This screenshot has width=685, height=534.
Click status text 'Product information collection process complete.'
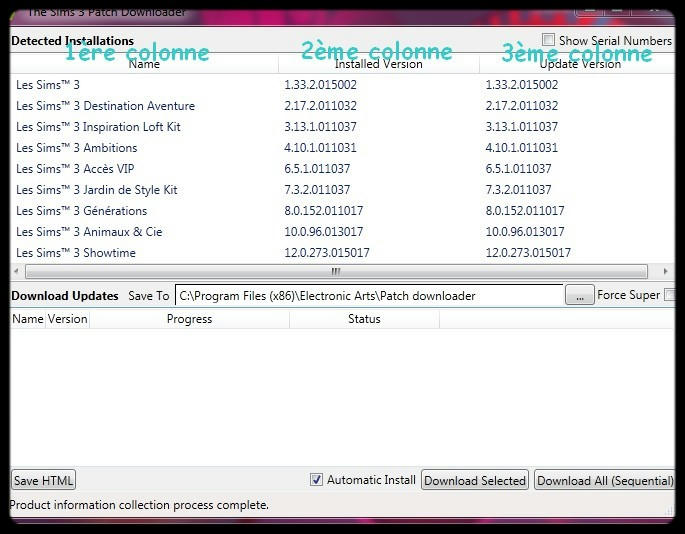(x=139, y=505)
